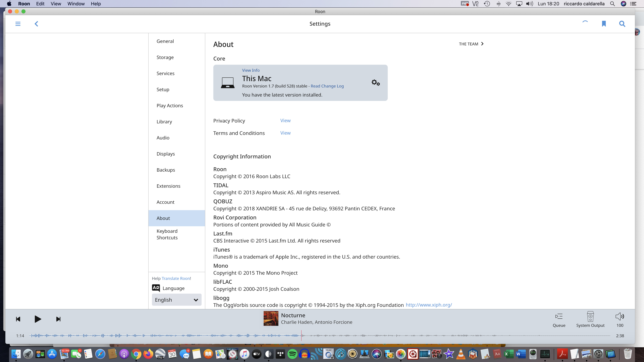Open the Help menu
Viewport: 644px width, 362px height.
[96, 4]
